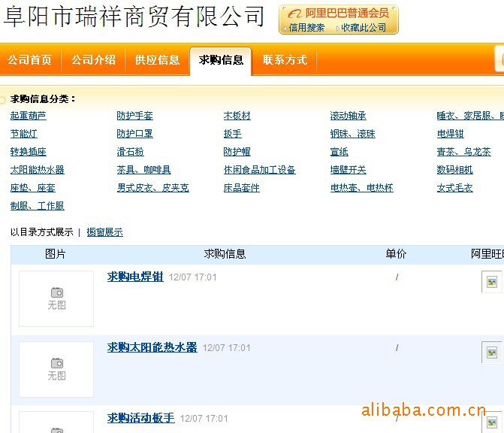Viewport: 504px width, 433px height.
Task: Select the 求购信息 tab
Action: tap(221, 60)
